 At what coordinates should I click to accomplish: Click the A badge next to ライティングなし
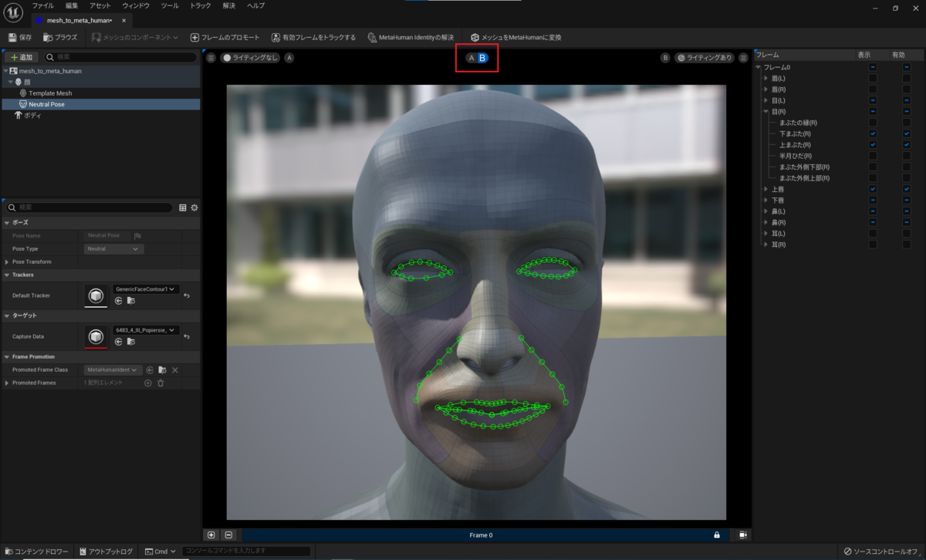tap(289, 58)
